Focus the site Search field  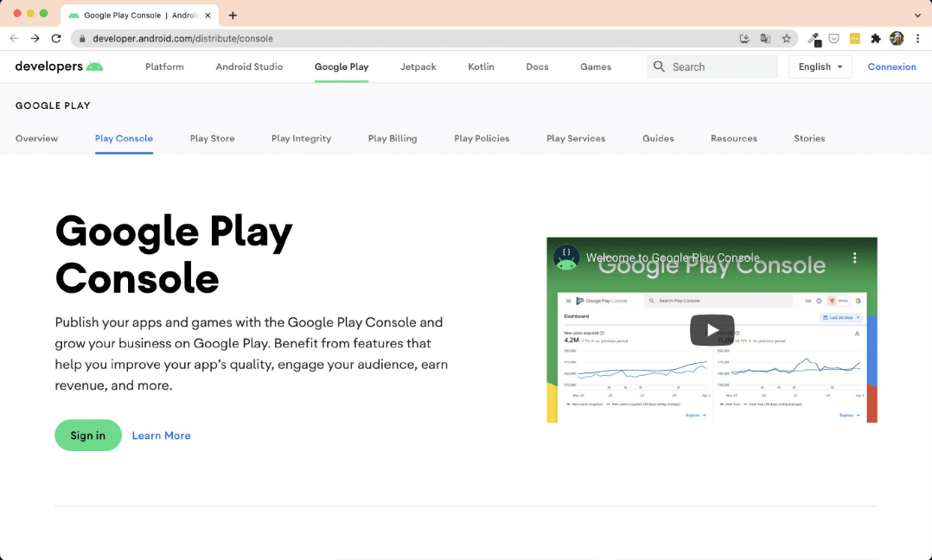point(712,67)
